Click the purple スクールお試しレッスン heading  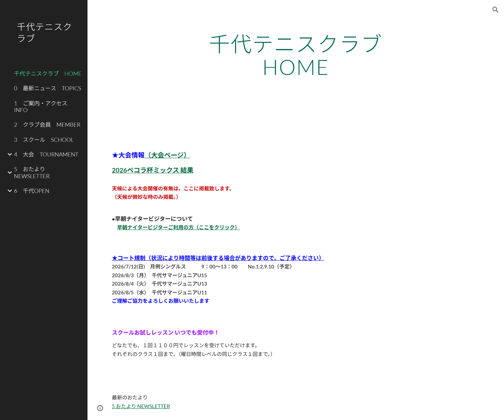166,333
